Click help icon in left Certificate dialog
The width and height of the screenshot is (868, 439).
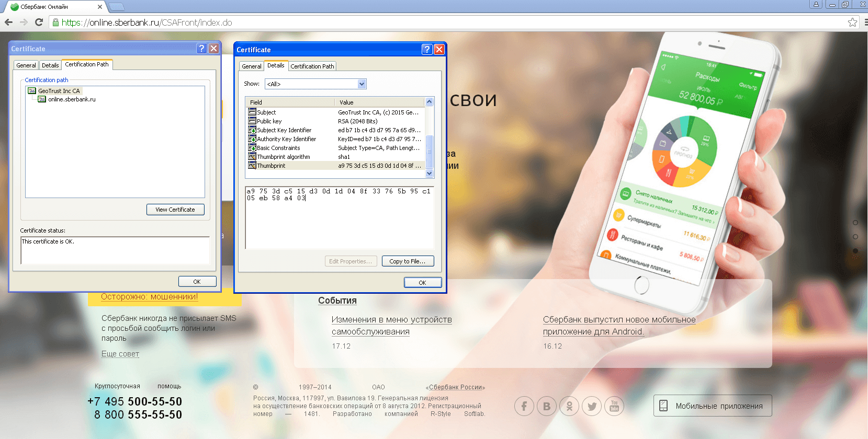(x=201, y=48)
